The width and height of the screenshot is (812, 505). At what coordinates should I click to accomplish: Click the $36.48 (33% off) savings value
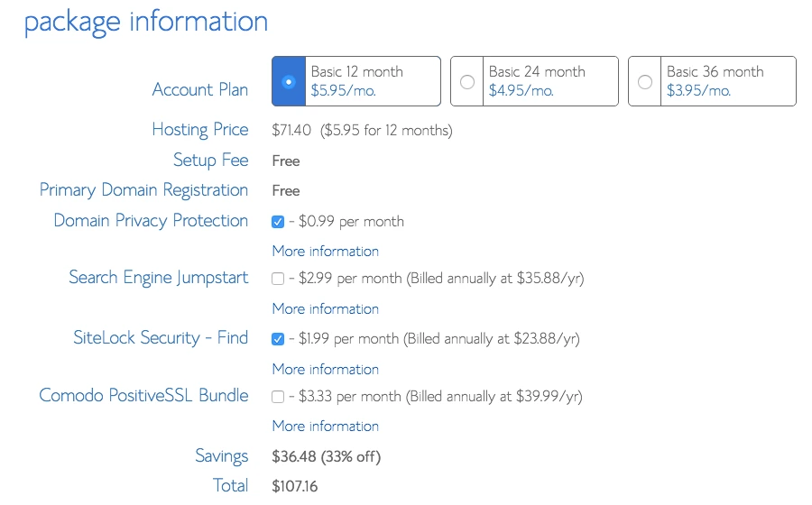tap(326, 456)
